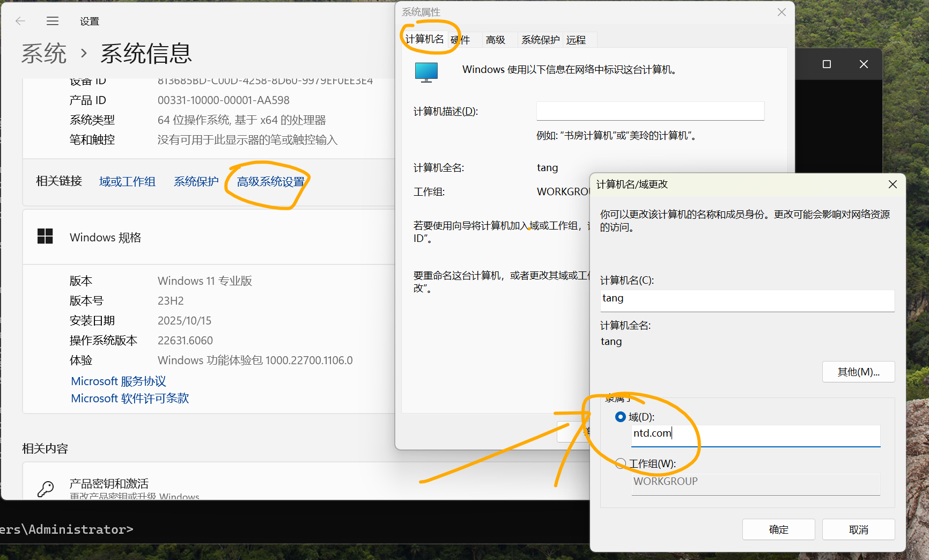Click the 系统 breadcrumb in Settings

pyautogui.click(x=44, y=54)
